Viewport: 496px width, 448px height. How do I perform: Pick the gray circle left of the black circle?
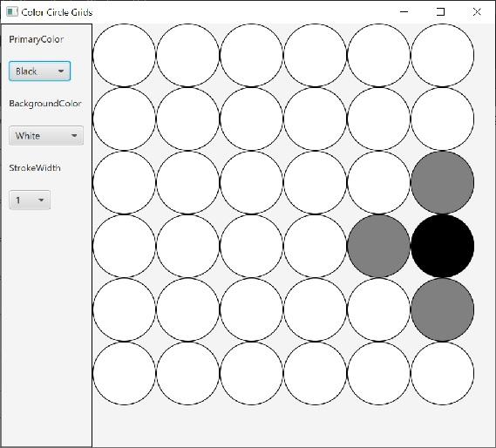(x=378, y=246)
